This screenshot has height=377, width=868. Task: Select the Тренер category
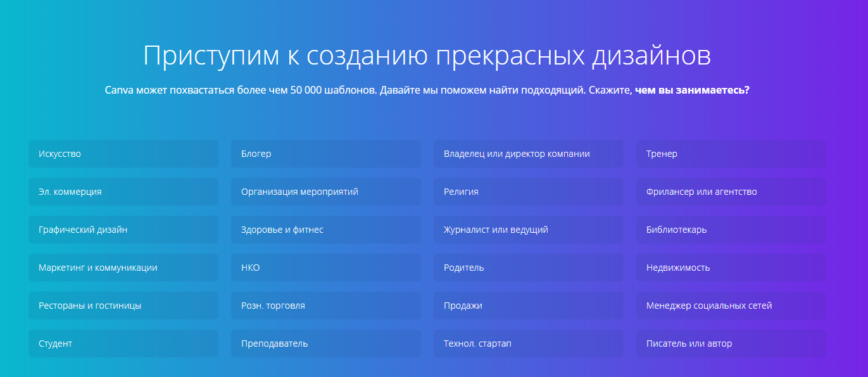click(731, 154)
